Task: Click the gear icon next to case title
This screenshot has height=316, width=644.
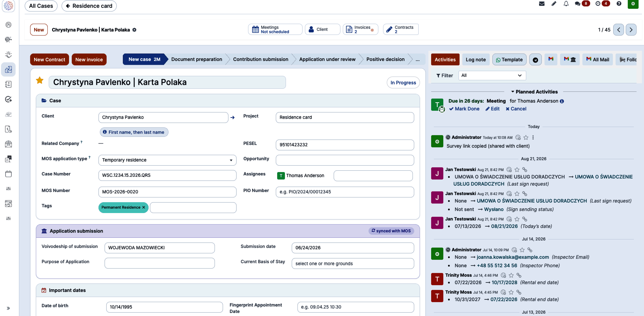Action: tap(134, 30)
